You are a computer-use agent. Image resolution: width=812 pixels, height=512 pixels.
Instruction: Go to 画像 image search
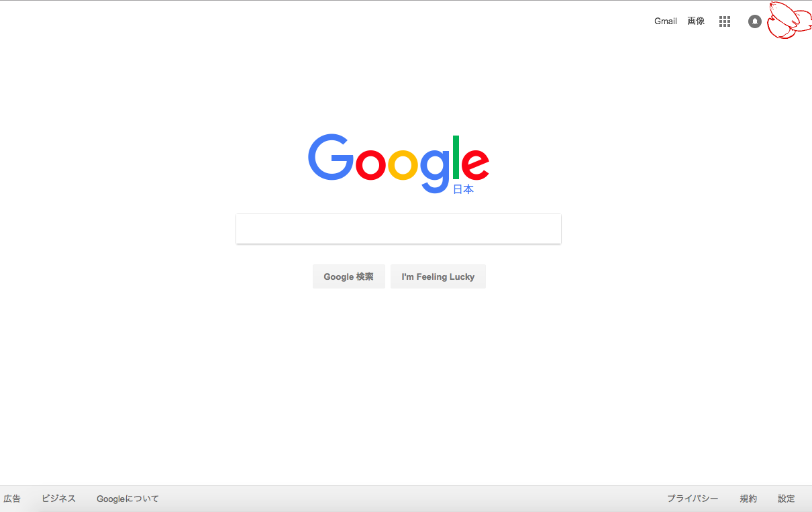pyautogui.click(x=696, y=21)
